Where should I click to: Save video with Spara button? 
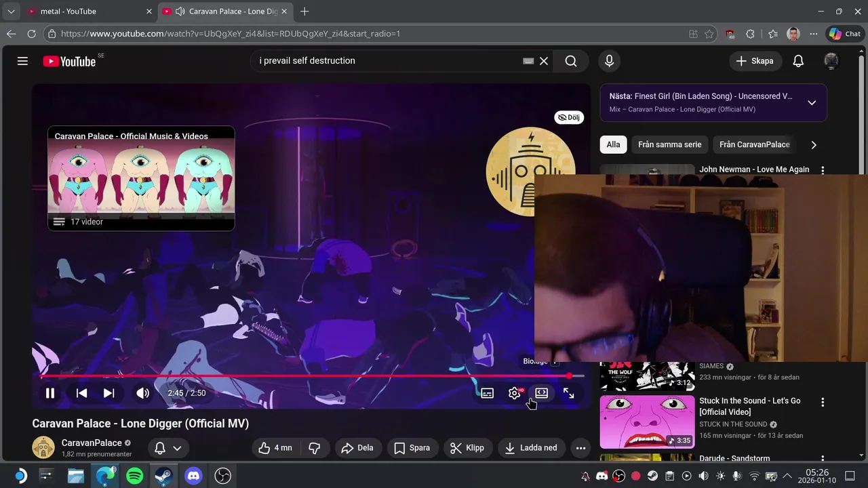412,448
